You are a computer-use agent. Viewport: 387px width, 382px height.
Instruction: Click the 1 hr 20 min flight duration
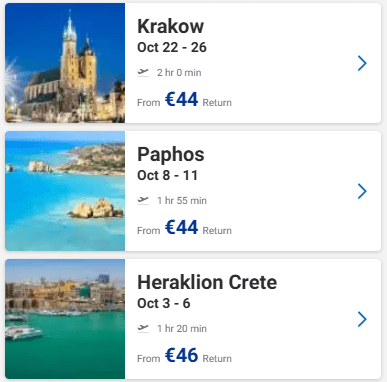182,328
